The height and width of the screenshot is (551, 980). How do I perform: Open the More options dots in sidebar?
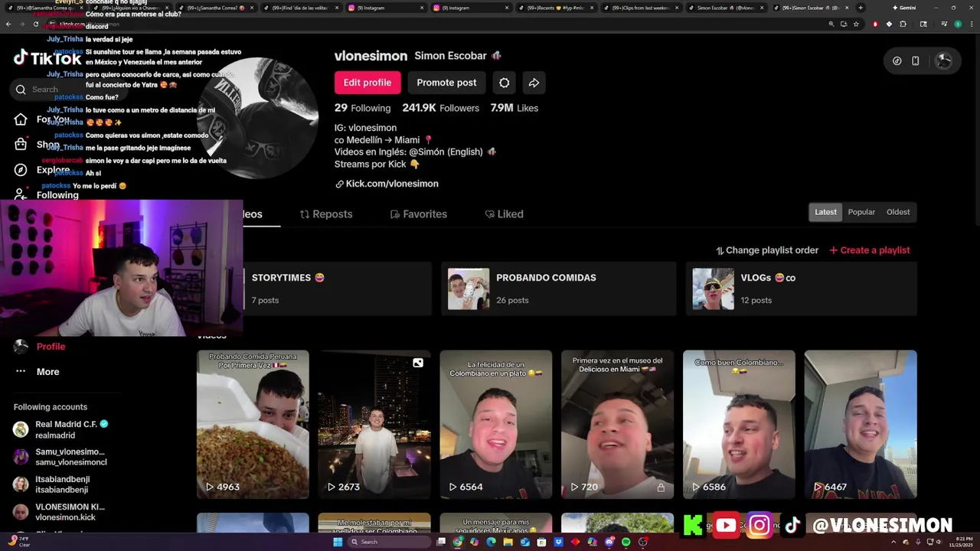click(21, 371)
